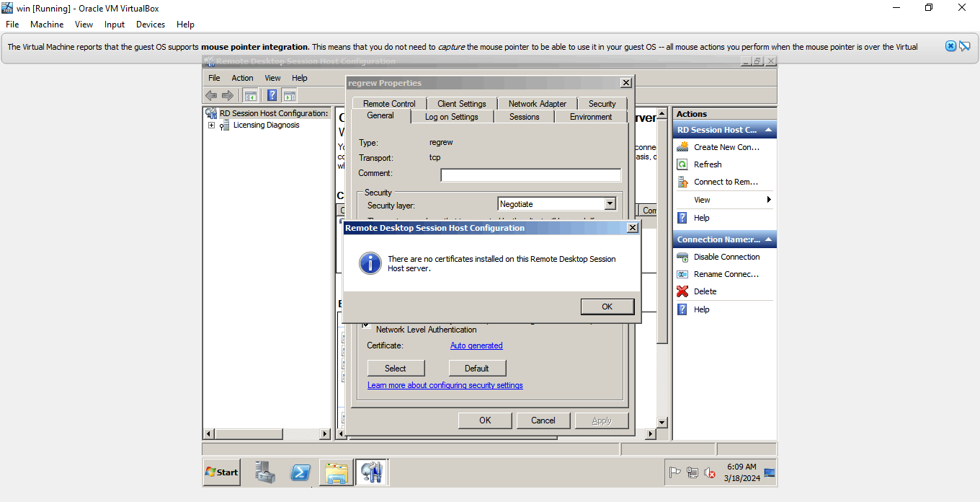This screenshot has height=502, width=980.
Task: Open the Action menu in the console
Action: coord(242,78)
